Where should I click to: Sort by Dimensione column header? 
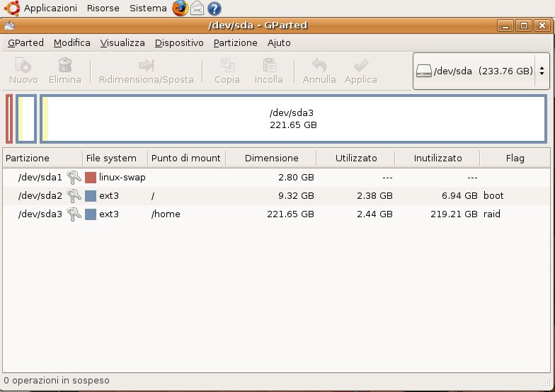tap(271, 158)
